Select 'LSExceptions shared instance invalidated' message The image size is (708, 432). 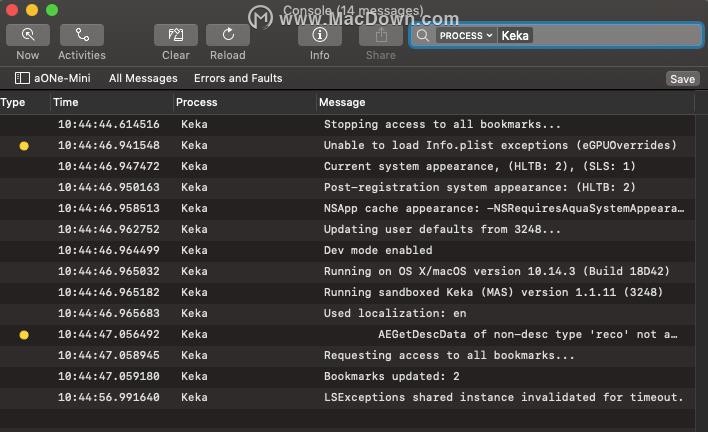tap(503, 397)
